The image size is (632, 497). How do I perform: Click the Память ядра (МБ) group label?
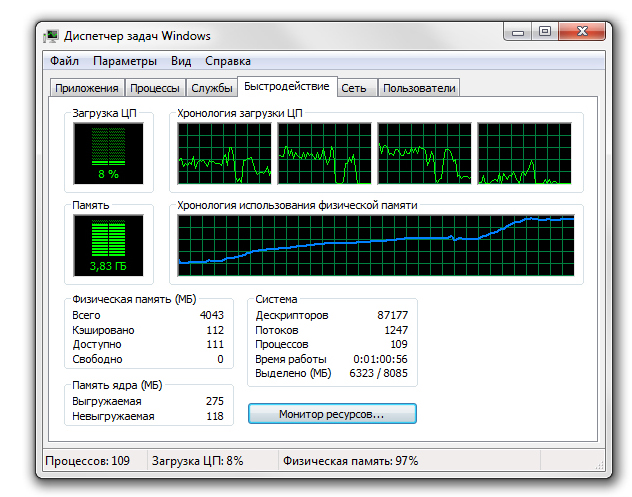(117, 385)
